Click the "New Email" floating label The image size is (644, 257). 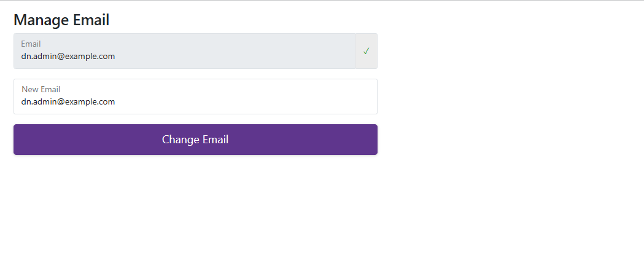[x=41, y=90]
